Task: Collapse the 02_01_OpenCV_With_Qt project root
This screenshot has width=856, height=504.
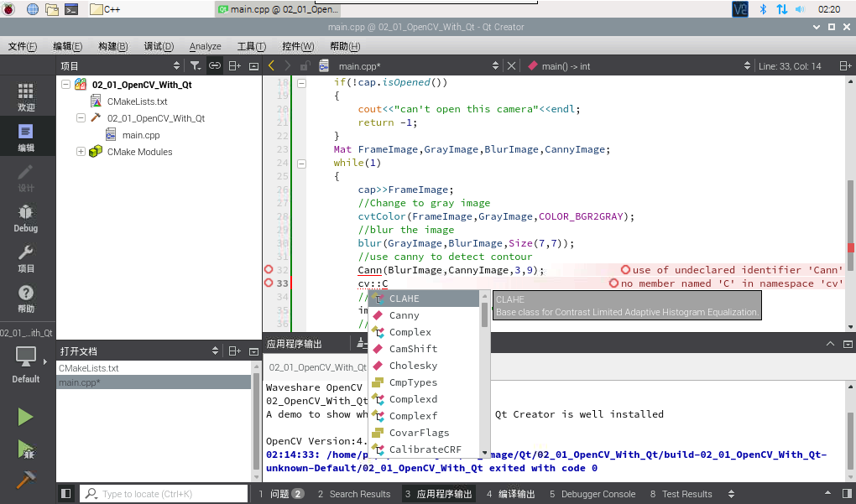Action: (x=66, y=85)
